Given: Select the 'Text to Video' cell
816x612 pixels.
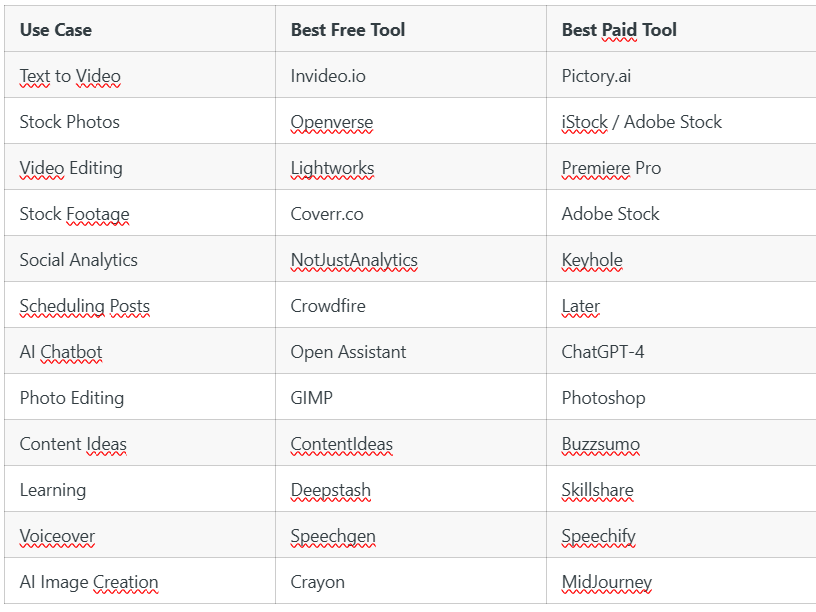Looking at the screenshot, I should pyautogui.click(x=139, y=75).
